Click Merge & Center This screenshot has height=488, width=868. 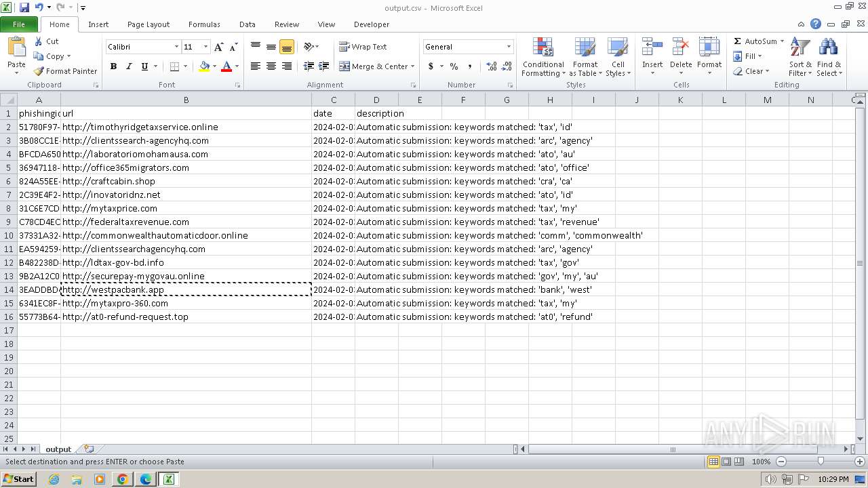pyautogui.click(x=374, y=66)
